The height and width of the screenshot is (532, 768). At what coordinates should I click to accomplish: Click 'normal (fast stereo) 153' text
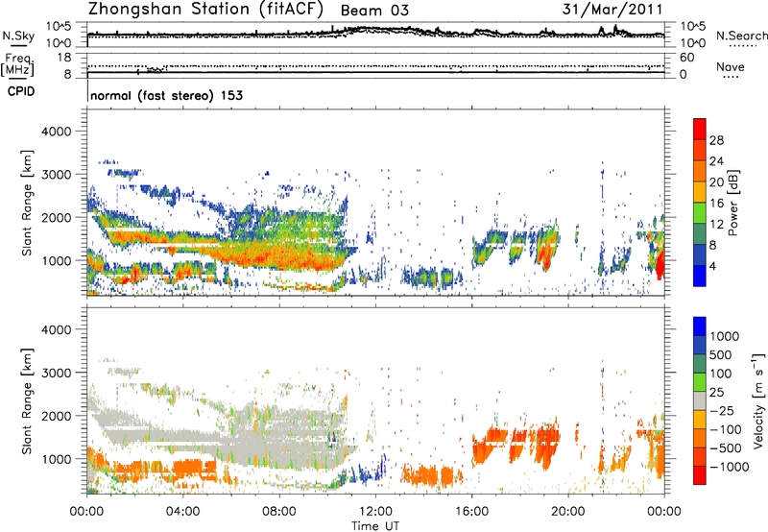[166, 95]
